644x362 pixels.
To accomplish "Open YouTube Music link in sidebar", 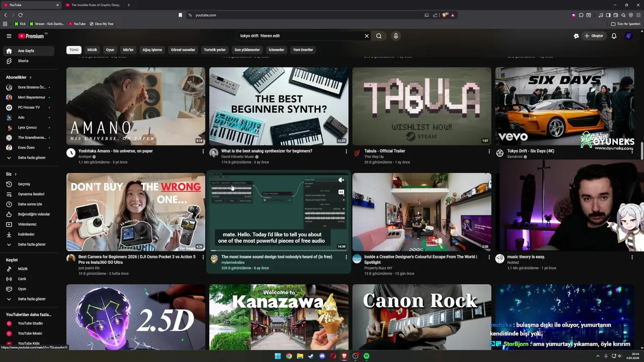I will [x=29, y=333].
